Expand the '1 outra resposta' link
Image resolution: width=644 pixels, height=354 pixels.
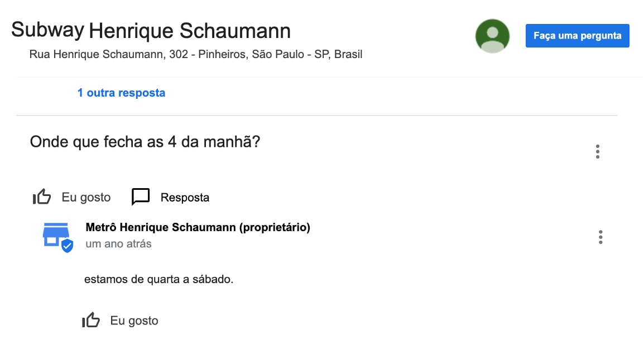121,93
